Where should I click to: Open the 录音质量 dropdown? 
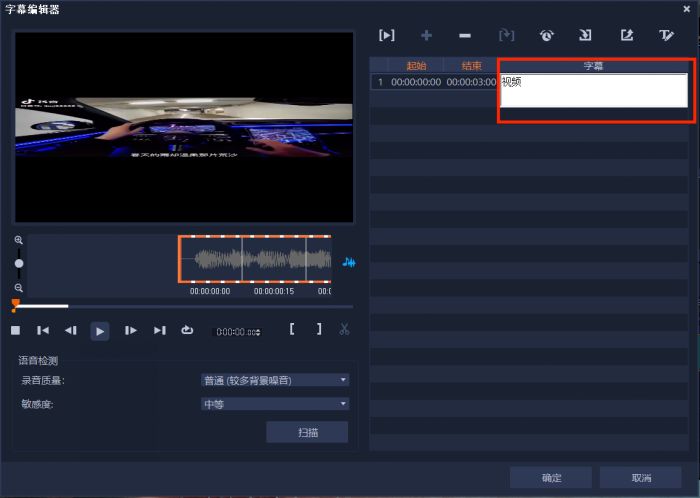pyautogui.click(x=275, y=380)
